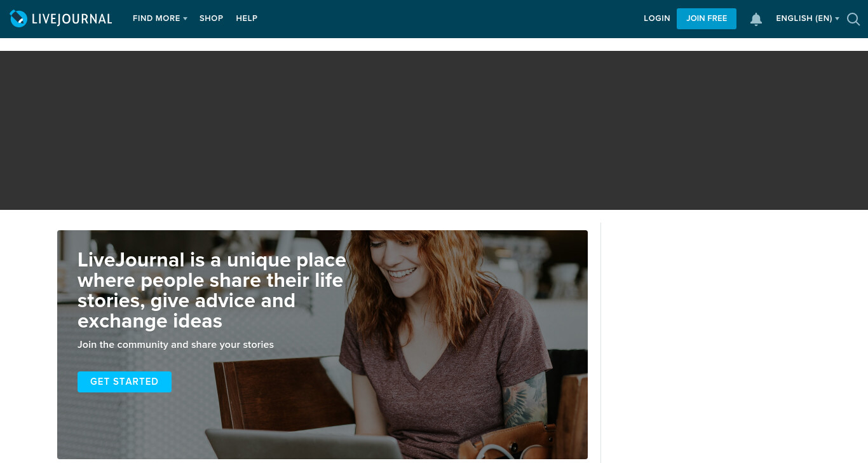868x463 pixels.
Task: Select the Join Free button
Action: (707, 18)
